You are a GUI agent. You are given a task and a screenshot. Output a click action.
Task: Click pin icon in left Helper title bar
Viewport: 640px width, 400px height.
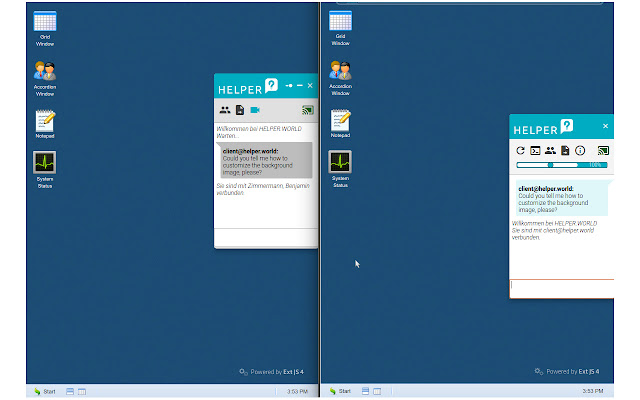tap(289, 86)
